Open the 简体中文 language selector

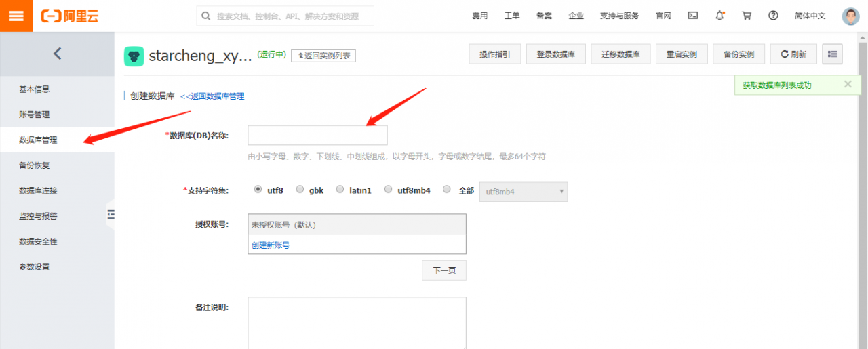point(810,16)
